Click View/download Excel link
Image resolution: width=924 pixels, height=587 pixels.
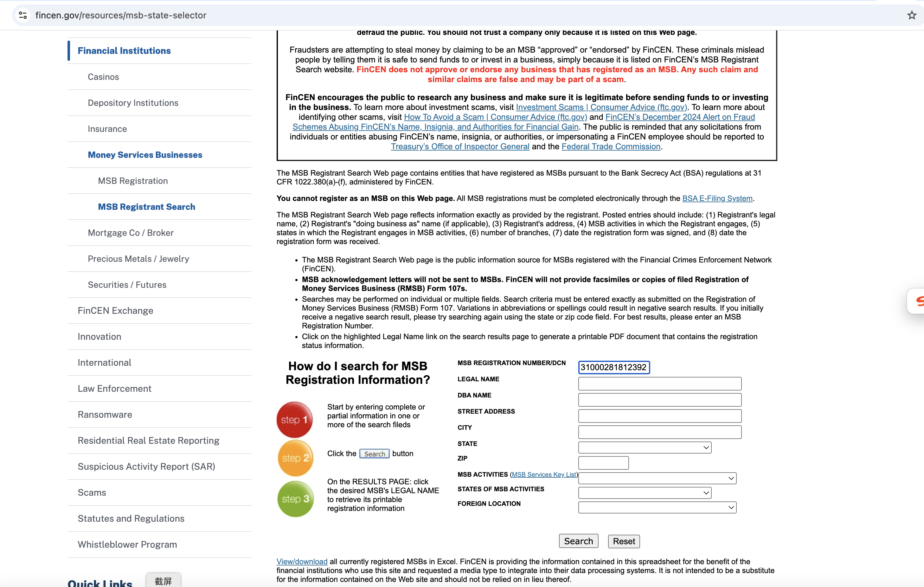[x=302, y=562]
